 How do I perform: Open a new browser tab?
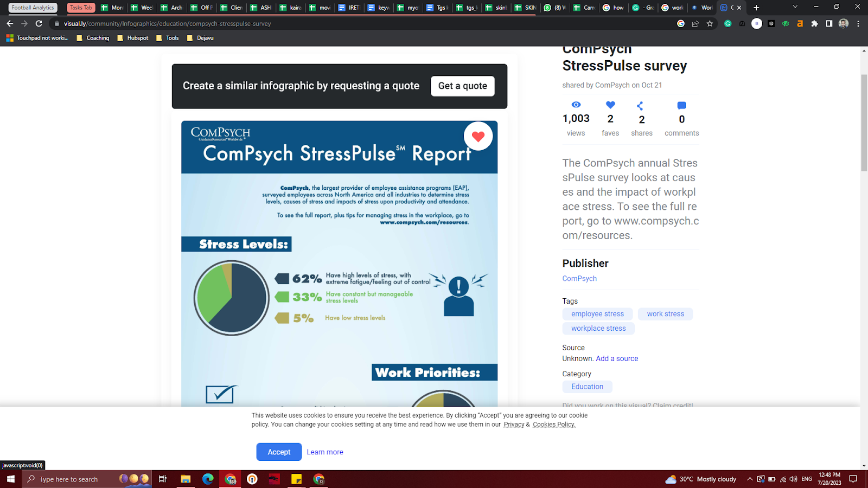(756, 8)
